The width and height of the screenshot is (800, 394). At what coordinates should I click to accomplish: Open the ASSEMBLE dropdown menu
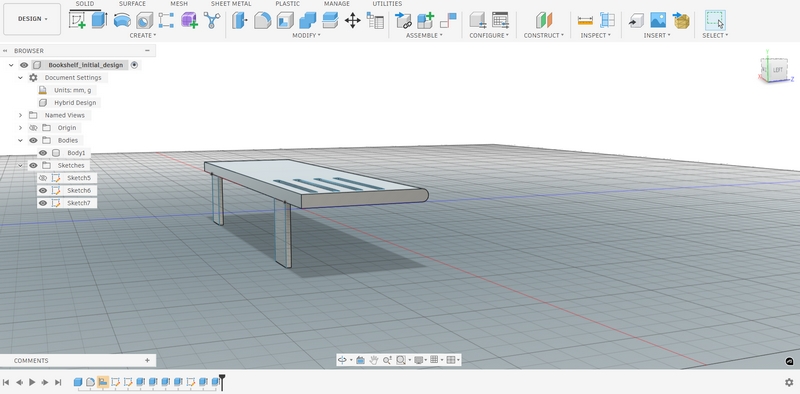(424, 35)
